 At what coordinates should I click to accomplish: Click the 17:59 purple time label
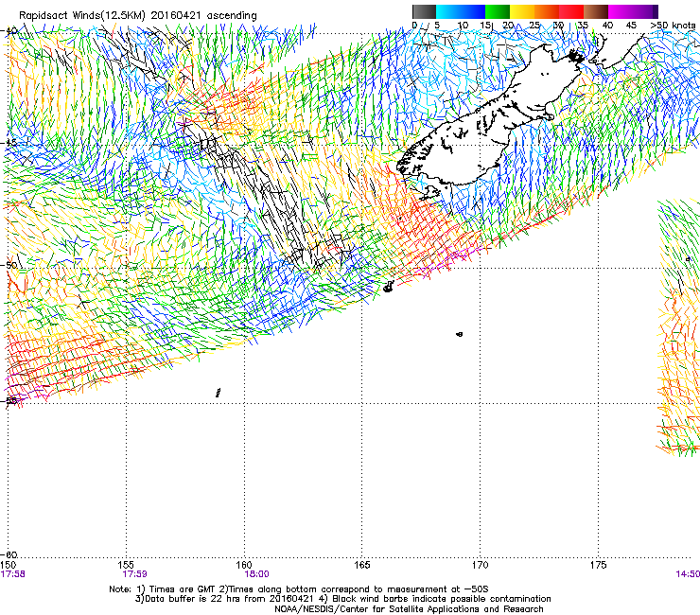[135, 574]
